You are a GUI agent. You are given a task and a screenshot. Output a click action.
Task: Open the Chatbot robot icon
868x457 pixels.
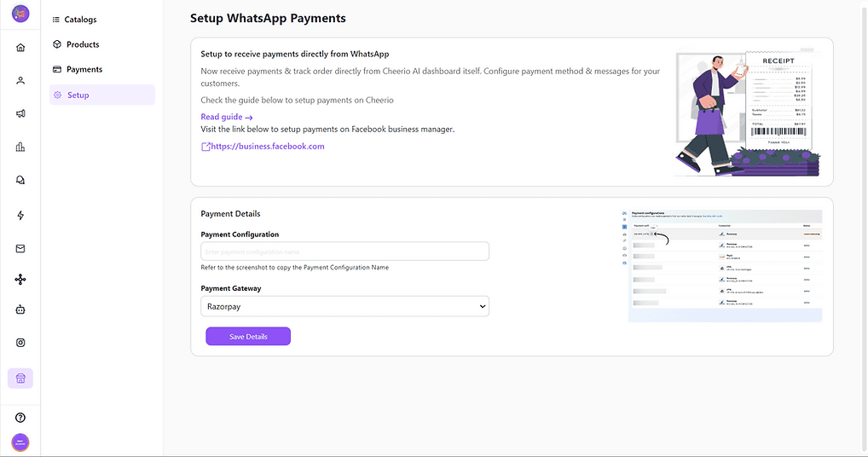pos(20,309)
